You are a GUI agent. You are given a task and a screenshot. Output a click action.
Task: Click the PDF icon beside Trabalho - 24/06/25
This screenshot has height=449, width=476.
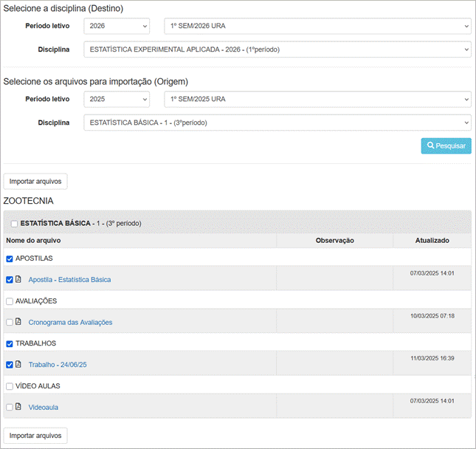[x=18, y=364]
